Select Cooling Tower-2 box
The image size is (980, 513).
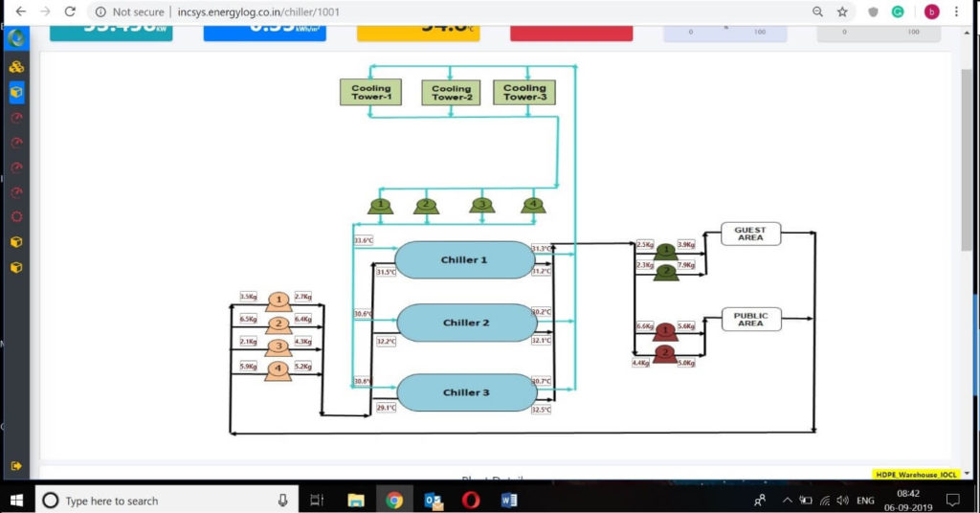(451, 93)
